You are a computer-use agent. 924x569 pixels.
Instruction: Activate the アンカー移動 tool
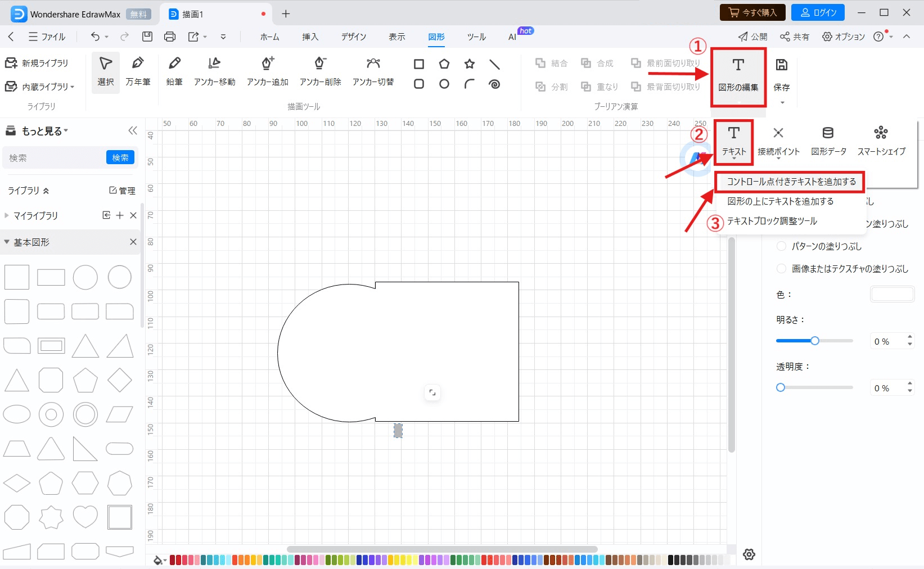215,72
